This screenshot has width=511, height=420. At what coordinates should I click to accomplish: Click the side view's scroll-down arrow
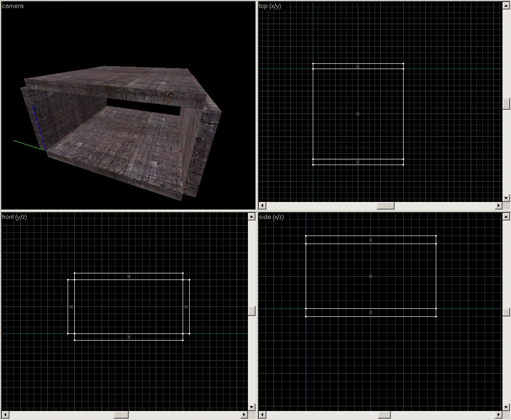pos(506,407)
